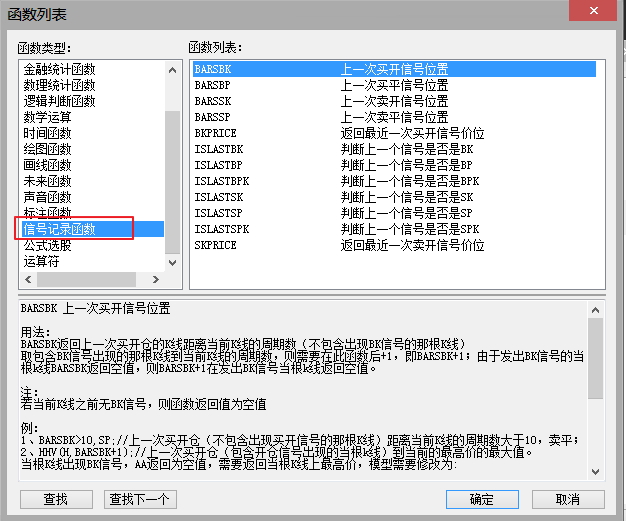This screenshot has width=626, height=521.
Task: Click 查找下一个 find next button
Action: point(140,499)
